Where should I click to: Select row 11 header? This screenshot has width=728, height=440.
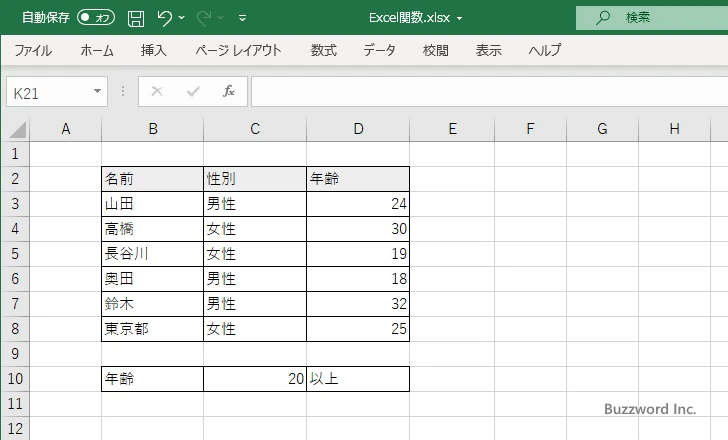pyautogui.click(x=15, y=404)
